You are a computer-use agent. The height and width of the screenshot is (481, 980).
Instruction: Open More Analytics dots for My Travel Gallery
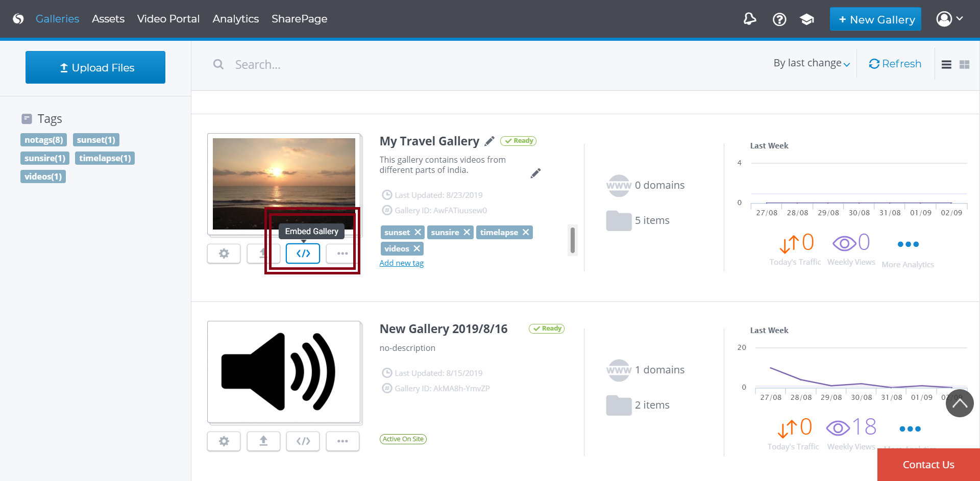click(x=908, y=245)
